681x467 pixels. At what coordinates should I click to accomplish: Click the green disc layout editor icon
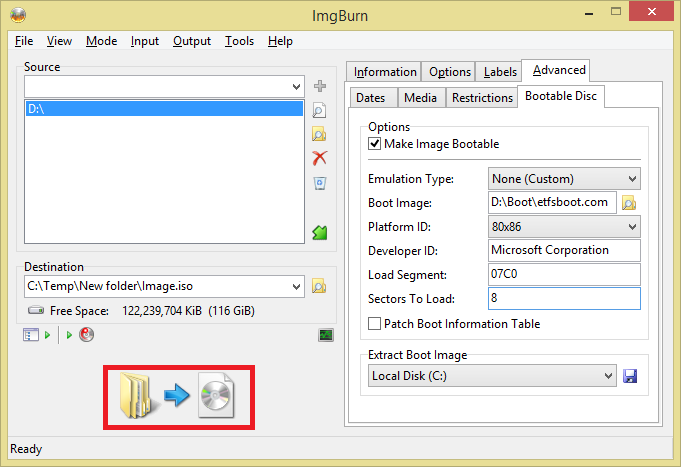coord(320,233)
